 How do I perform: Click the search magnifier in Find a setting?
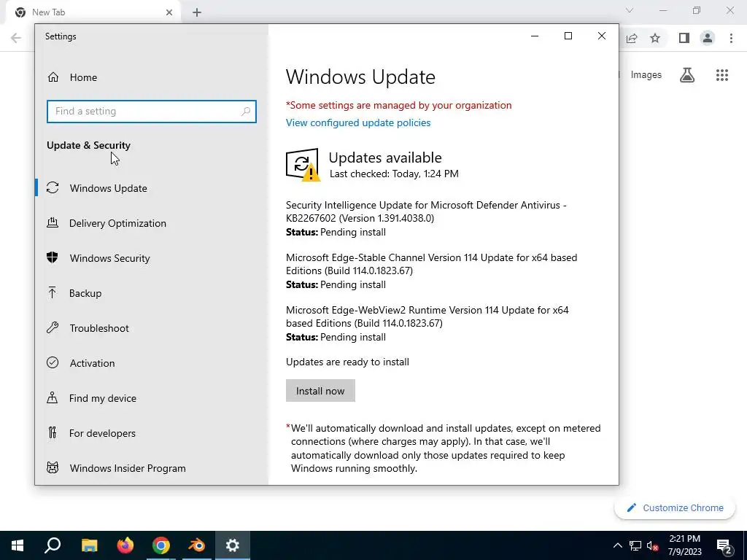246,112
